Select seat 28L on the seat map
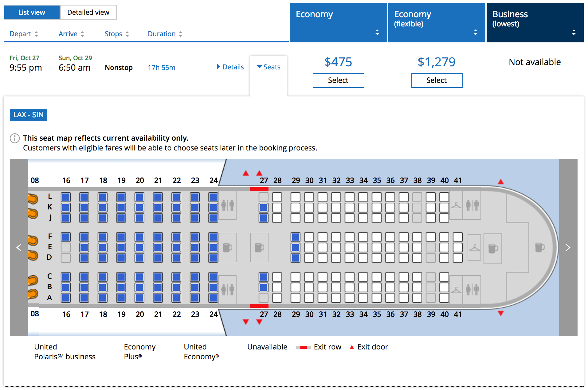The image size is (588, 390). point(277,197)
